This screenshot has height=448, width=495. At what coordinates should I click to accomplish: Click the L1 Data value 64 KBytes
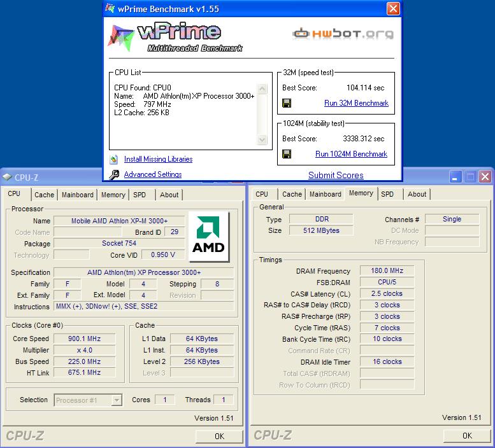tap(202, 339)
